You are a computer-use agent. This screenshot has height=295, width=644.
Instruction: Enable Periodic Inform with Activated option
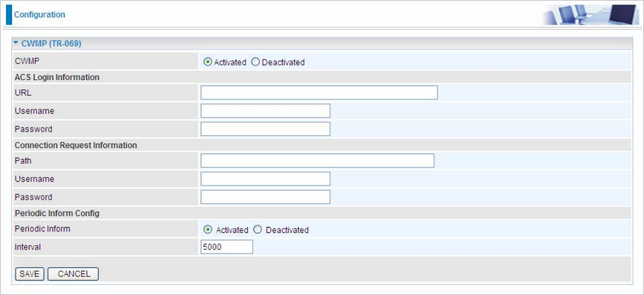[208, 229]
